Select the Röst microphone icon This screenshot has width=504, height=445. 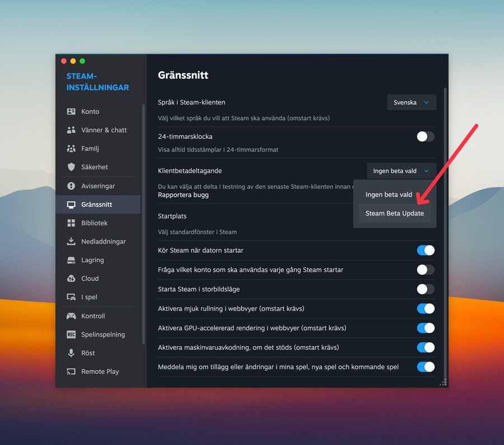[x=71, y=353]
